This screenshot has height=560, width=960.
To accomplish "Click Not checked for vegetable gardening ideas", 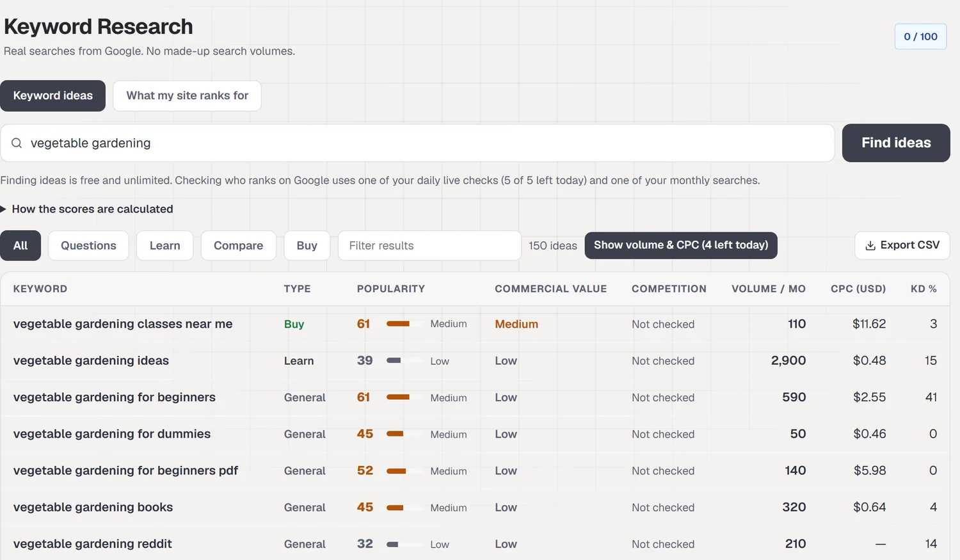I will pos(663,361).
